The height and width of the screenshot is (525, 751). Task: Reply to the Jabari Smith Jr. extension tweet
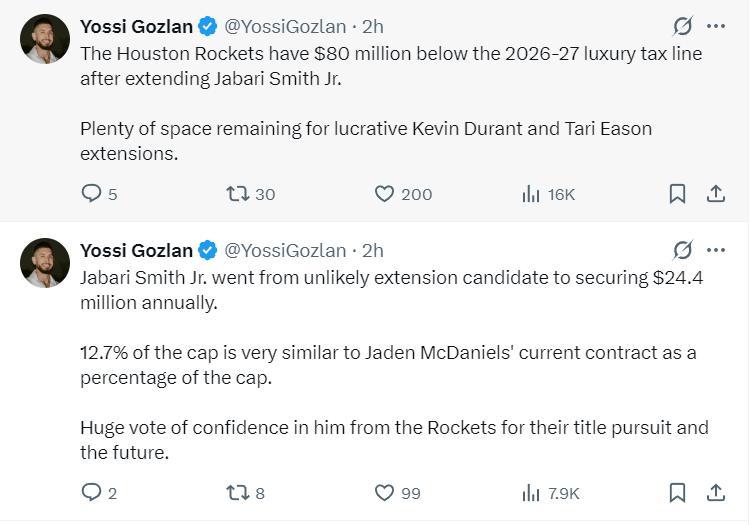tap(92, 492)
